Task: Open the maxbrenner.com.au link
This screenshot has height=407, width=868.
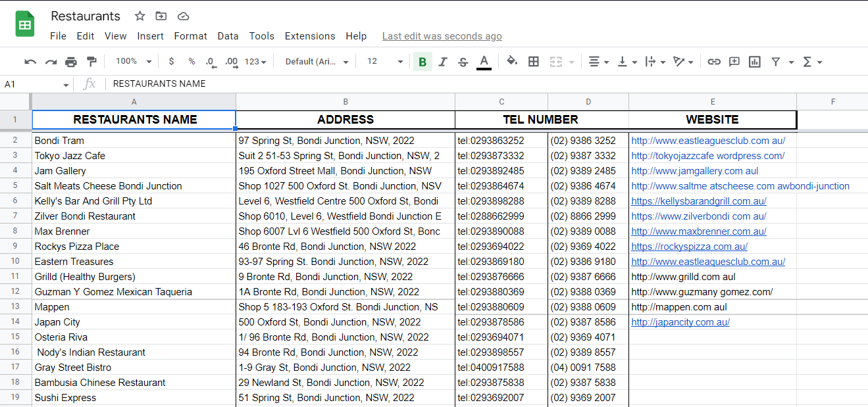Action: (699, 231)
